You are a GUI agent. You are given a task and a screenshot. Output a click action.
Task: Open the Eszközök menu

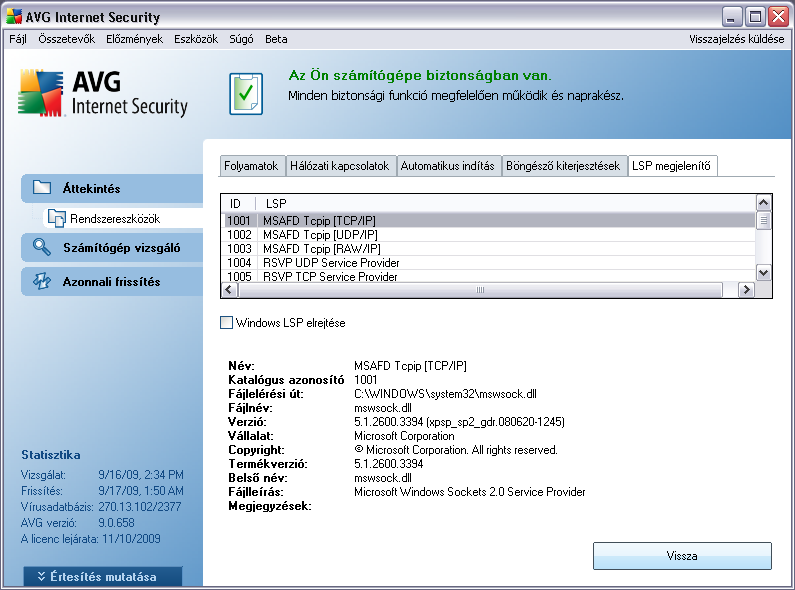coord(196,39)
